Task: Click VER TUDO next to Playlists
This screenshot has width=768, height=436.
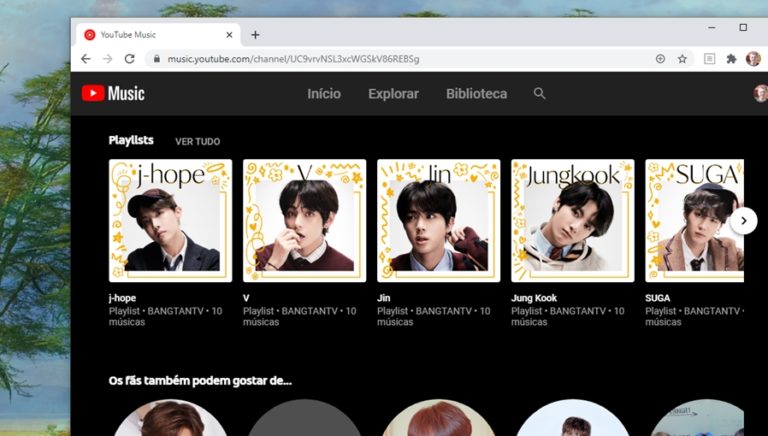Action: (197, 142)
